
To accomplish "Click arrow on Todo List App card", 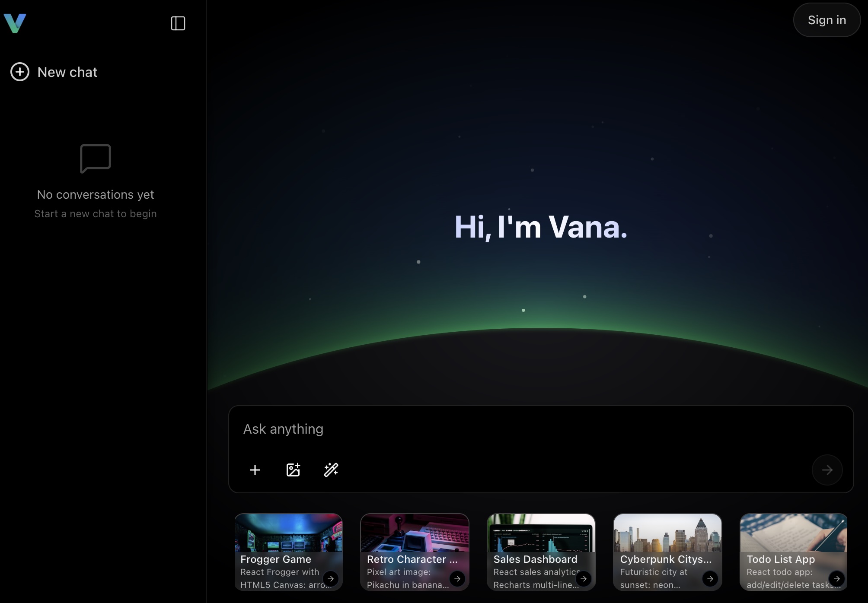I will tap(837, 579).
